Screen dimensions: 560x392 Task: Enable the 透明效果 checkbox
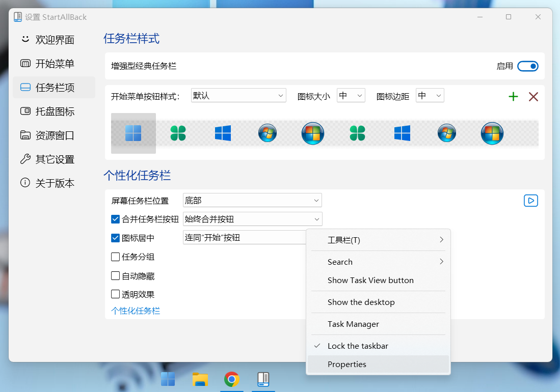tap(115, 294)
